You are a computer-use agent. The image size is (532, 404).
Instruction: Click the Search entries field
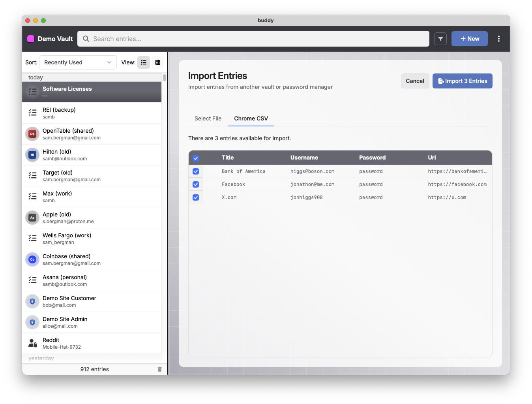[x=253, y=39]
